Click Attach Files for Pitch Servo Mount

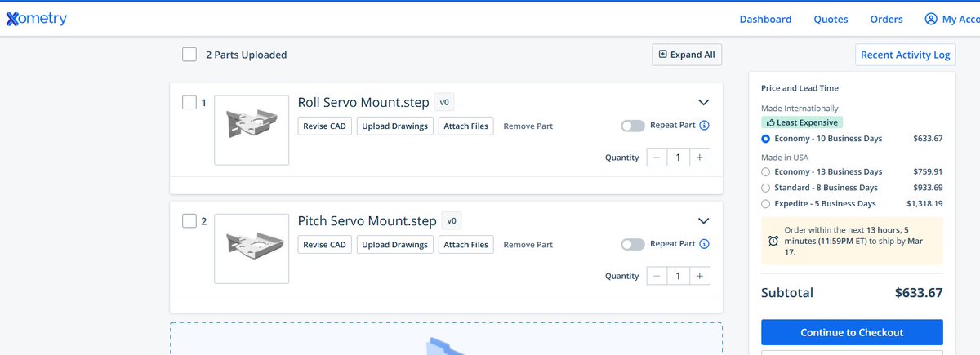coord(465,244)
